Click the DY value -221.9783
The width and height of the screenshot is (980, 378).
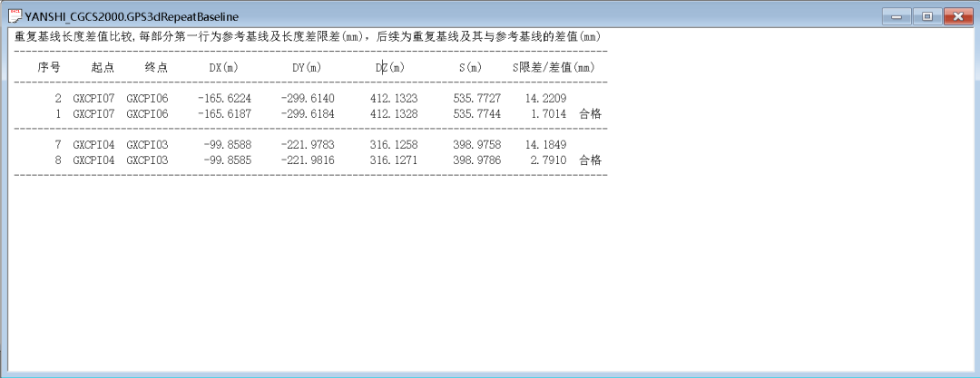(x=308, y=145)
